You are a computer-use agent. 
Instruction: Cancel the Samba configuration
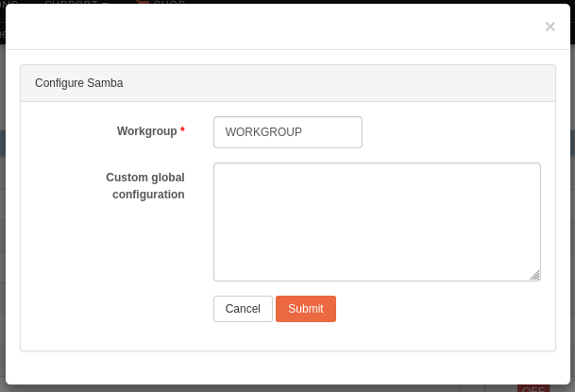[x=243, y=309]
